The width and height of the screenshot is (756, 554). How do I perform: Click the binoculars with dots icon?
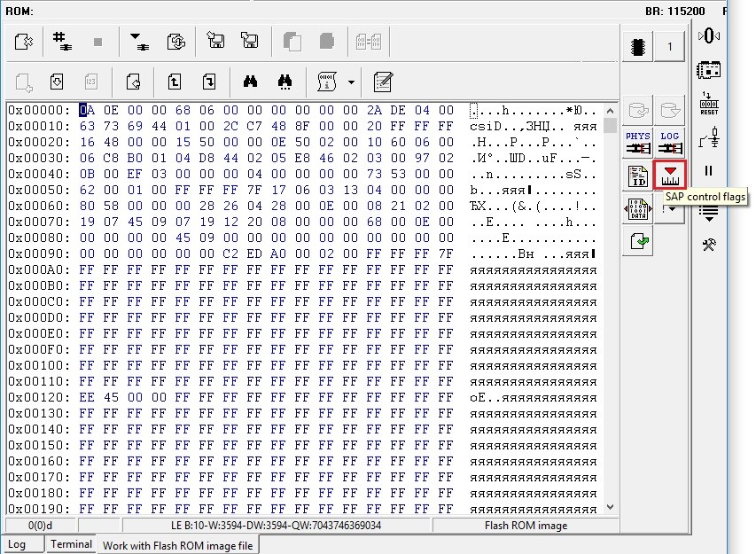click(x=285, y=82)
